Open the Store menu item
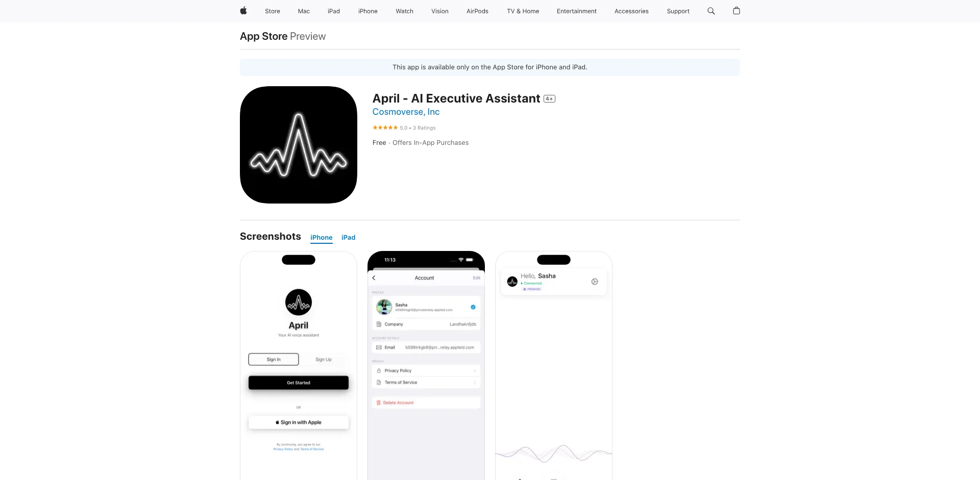980x480 pixels. pos(273,11)
